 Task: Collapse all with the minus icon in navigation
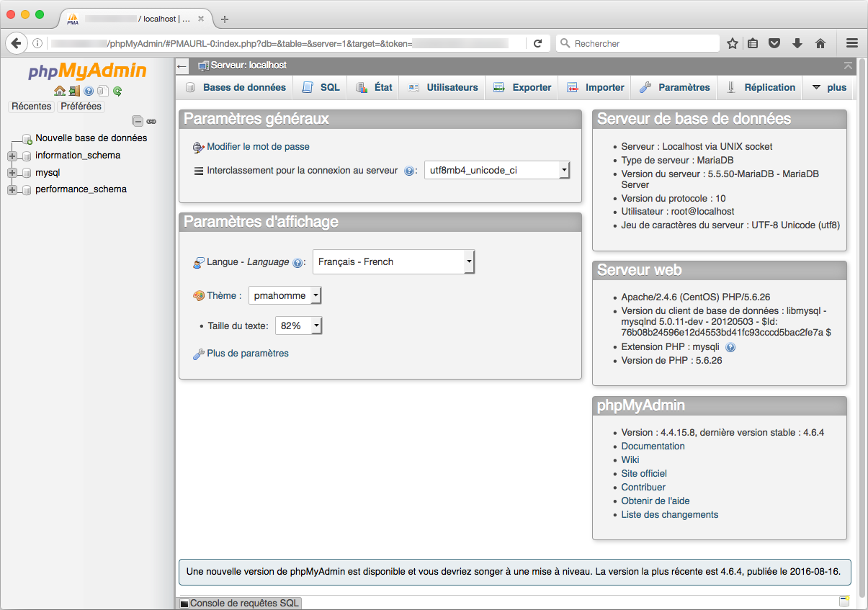tap(138, 121)
